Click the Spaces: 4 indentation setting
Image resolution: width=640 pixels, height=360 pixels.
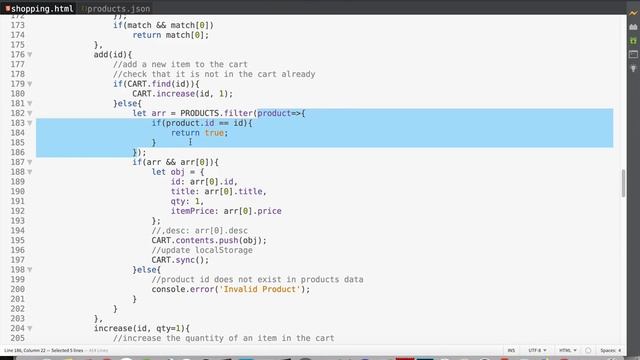[x=611, y=350]
